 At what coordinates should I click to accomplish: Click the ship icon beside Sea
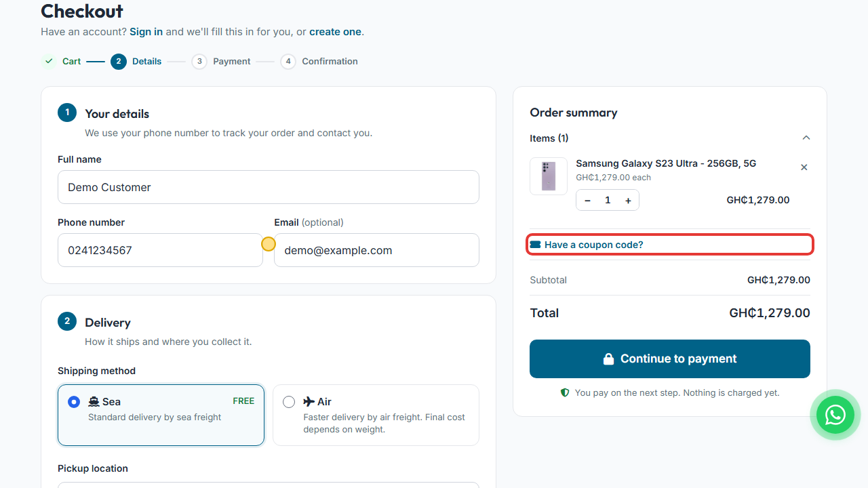[94, 402]
